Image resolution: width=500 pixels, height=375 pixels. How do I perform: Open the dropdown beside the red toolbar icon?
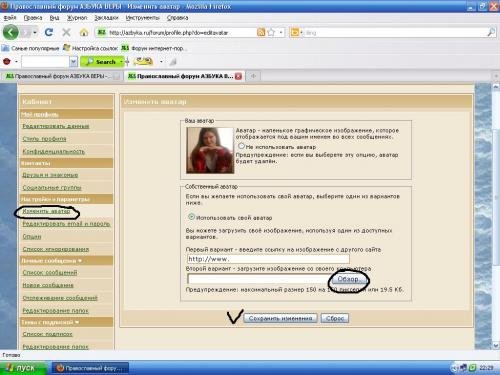point(16,62)
